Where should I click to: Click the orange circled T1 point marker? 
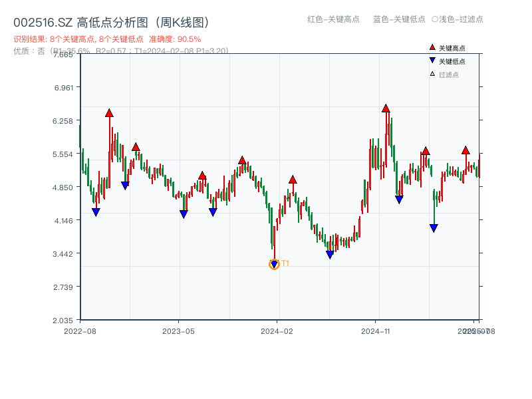274,265
